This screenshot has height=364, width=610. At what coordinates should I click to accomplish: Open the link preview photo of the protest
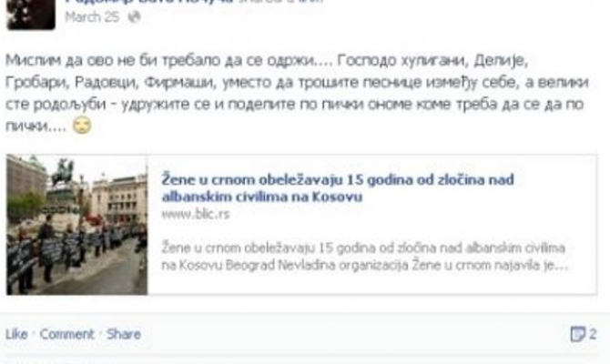tap(77, 225)
